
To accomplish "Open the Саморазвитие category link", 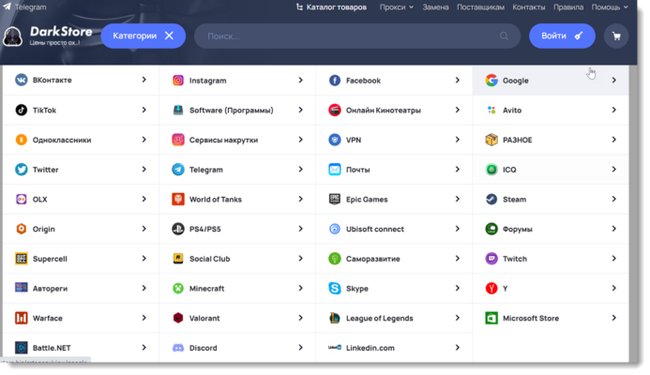I will [x=373, y=259].
